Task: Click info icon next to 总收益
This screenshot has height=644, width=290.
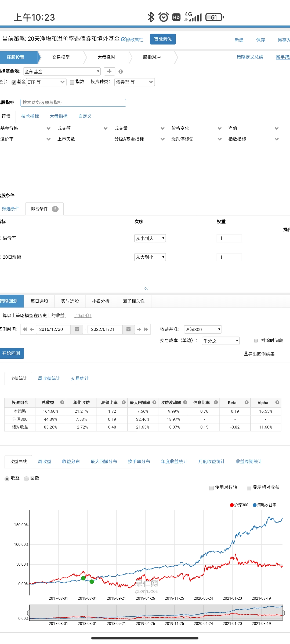Action: pos(62,402)
